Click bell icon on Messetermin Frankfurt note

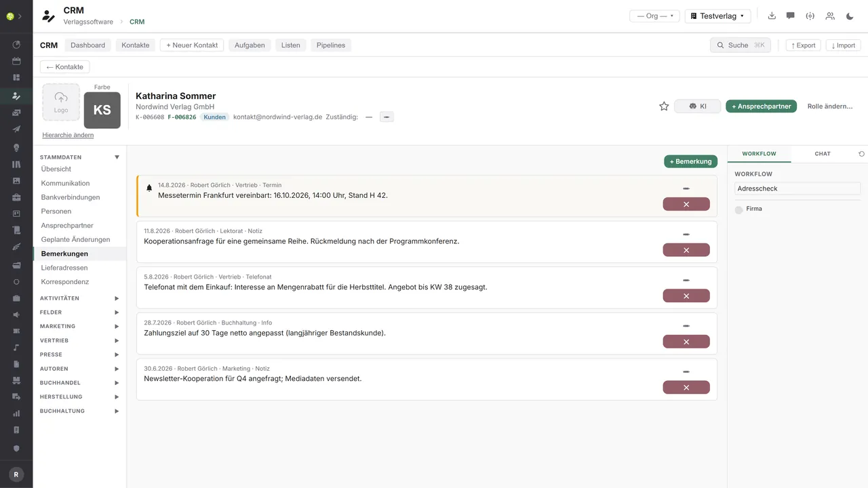click(x=149, y=188)
